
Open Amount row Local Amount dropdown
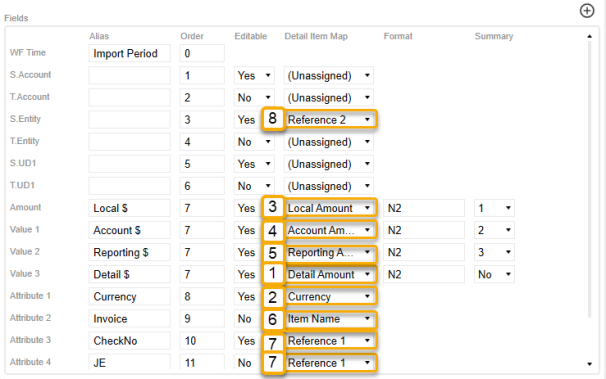tap(330, 208)
